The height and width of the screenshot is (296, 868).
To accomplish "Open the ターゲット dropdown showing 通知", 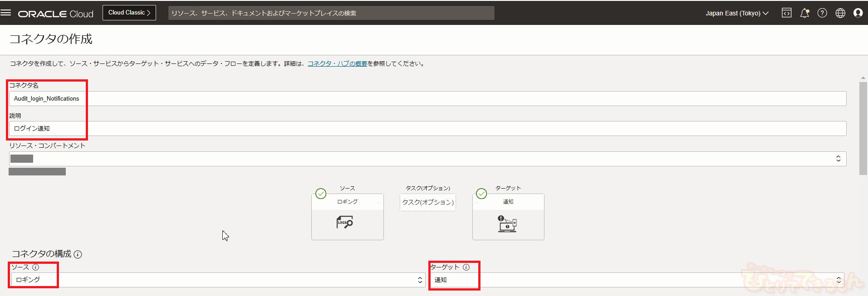I will pos(637,280).
